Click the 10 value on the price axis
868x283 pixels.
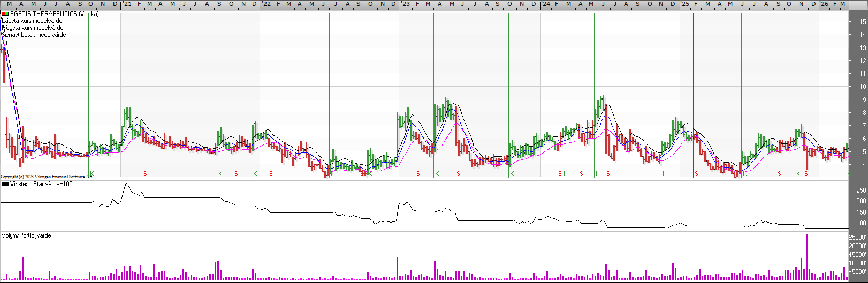coord(863,87)
